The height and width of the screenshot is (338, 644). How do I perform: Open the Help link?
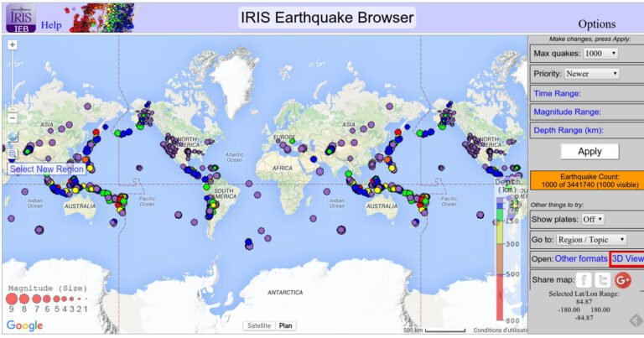(51, 26)
